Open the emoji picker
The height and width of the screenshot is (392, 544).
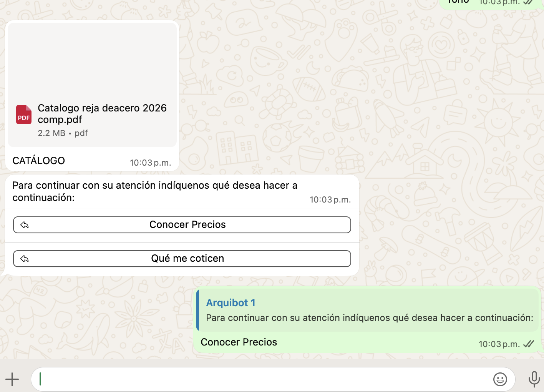point(500,379)
